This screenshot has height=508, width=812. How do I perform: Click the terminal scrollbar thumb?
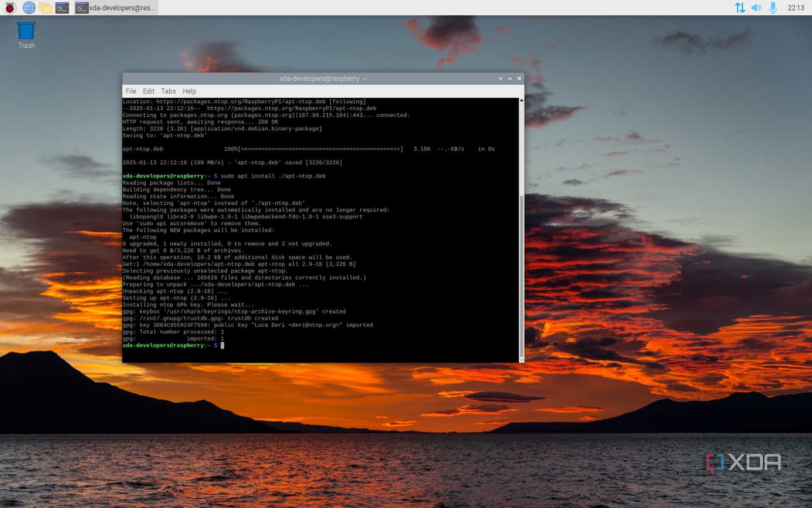pyautogui.click(x=521, y=276)
